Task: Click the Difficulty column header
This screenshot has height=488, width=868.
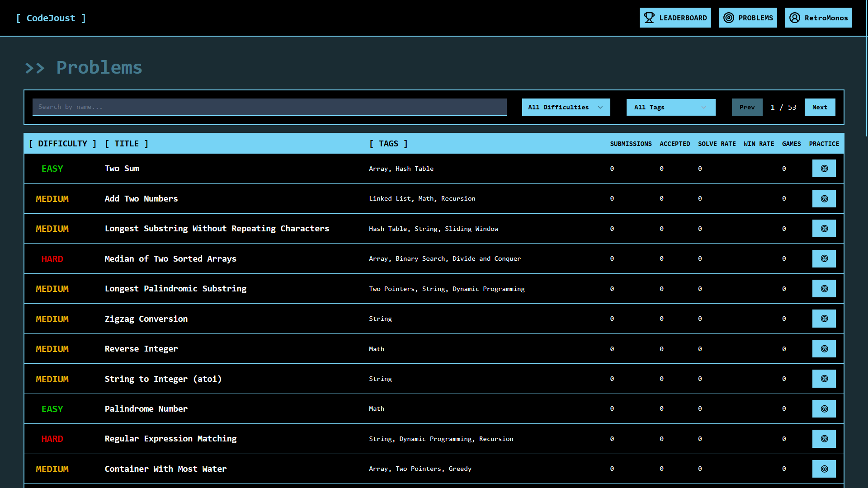Action: pyautogui.click(x=62, y=144)
